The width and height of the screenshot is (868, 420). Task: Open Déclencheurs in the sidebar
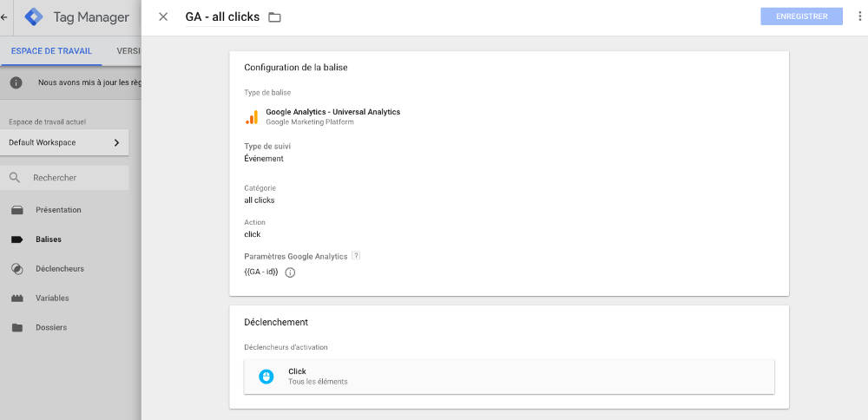pyautogui.click(x=60, y=268)
